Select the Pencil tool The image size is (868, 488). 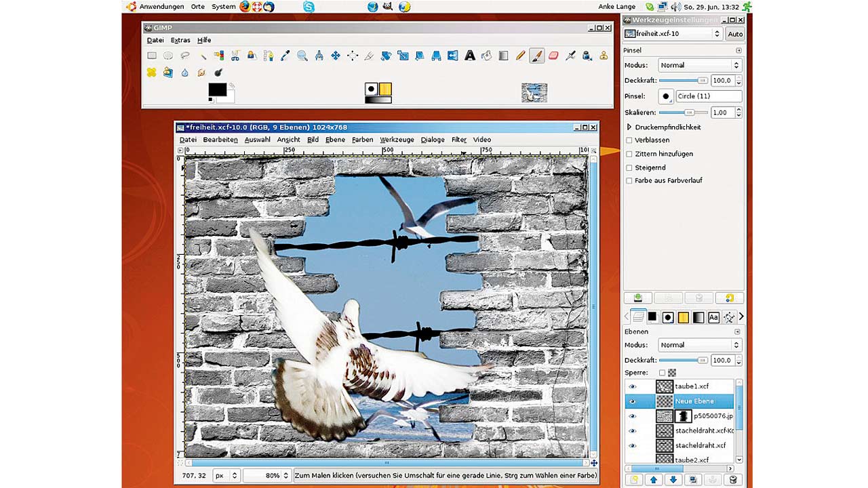(x=520, y=56)
